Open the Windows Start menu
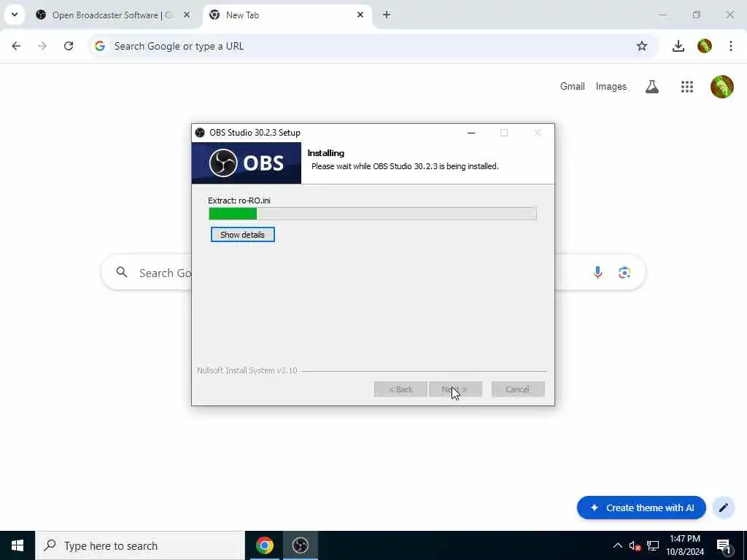Image resolution: width=747 pixels, height=560 pixels. pos(18,545)
